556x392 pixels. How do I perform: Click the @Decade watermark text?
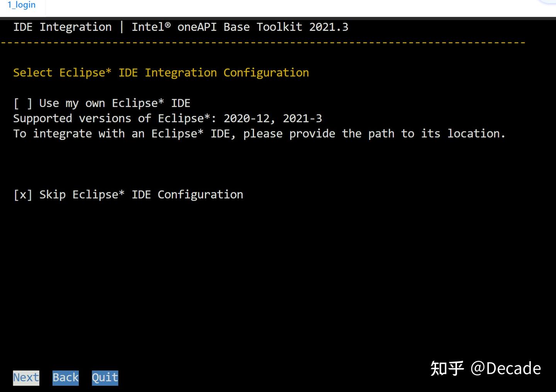[506, 368]
